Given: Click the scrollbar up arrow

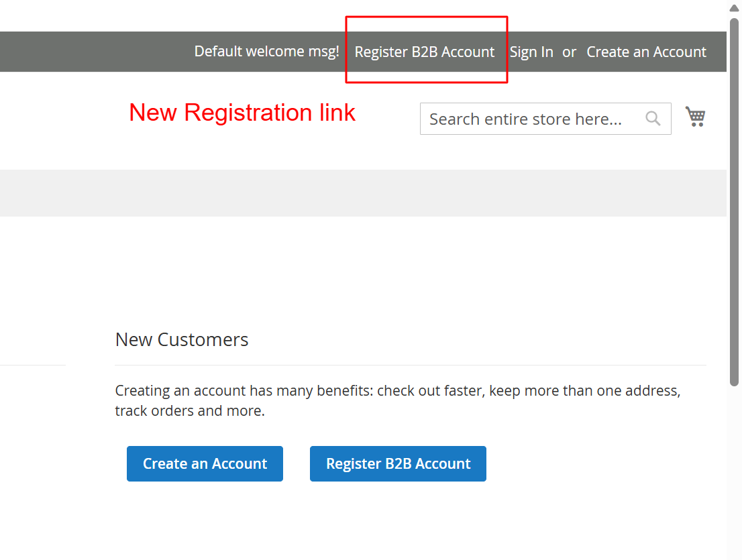Looking at the screenshot, I should point(735,8).
